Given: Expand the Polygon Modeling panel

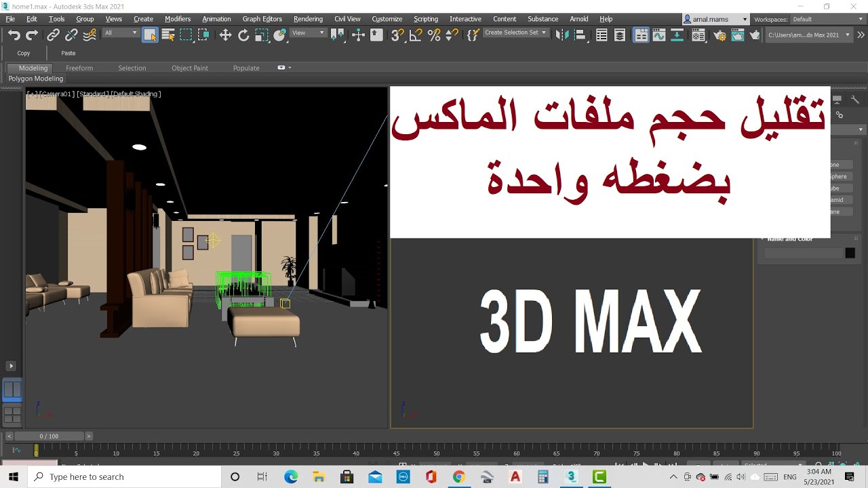Looking at the screenshot, I should [35, 79].
